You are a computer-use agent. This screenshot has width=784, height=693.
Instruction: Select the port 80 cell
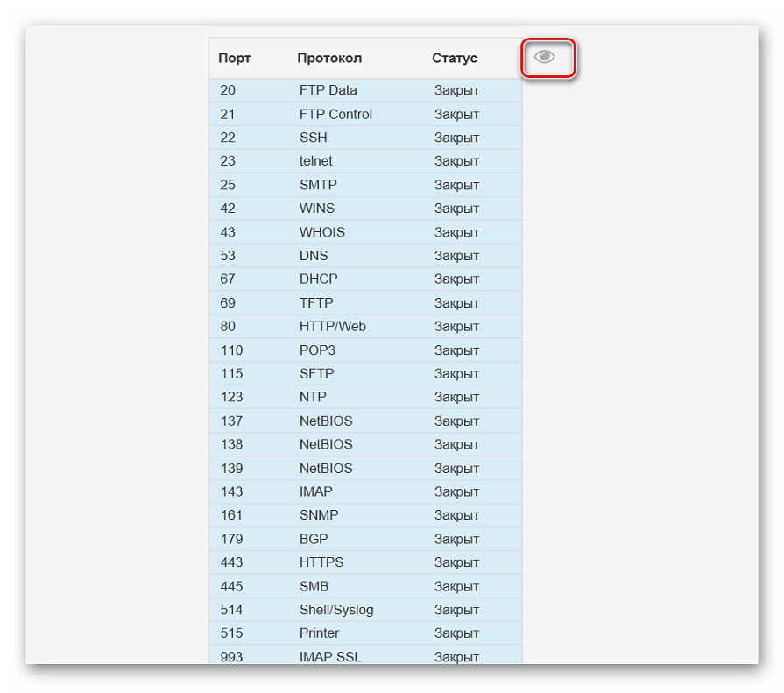[228, 326]
